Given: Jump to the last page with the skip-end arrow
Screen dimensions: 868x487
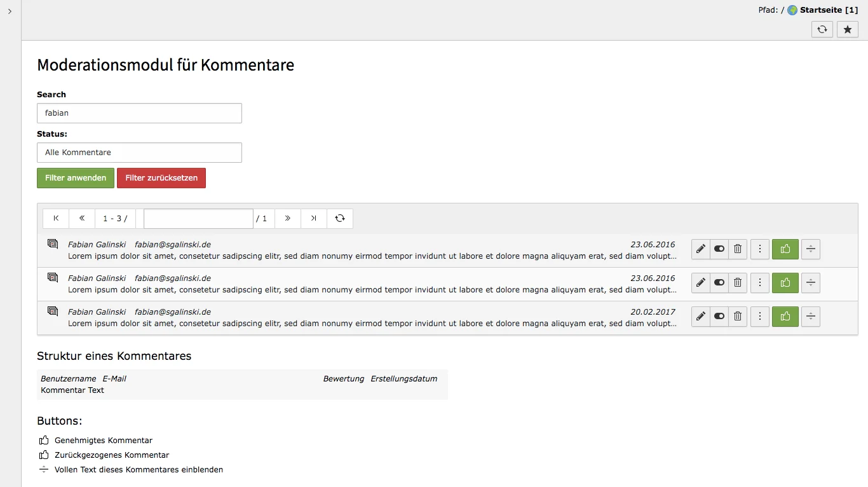Looking at the screenshot, I should (x=313, y=218).
